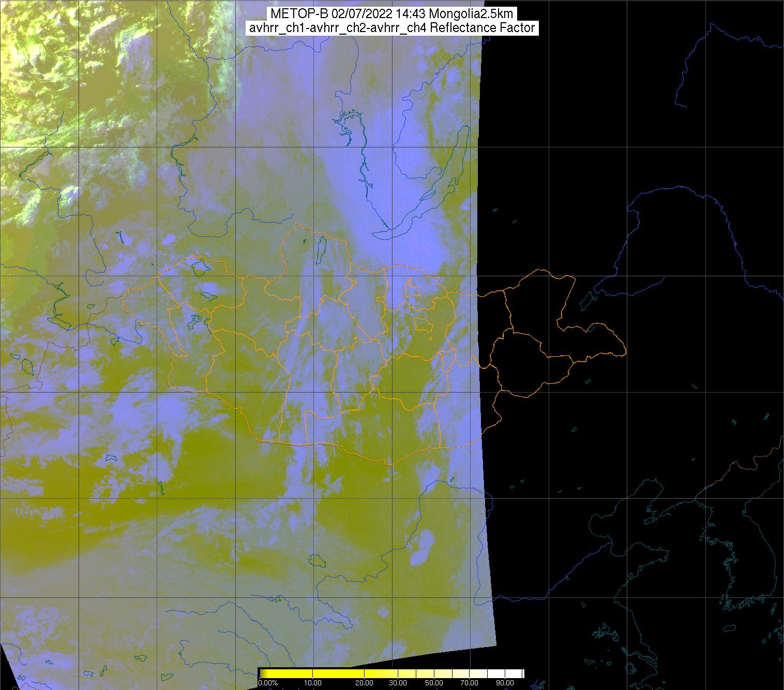The width and height of the screenshot is (784, 690).
Task: Click the 50.00 label on the colorbar
Action: click(435, 683)
